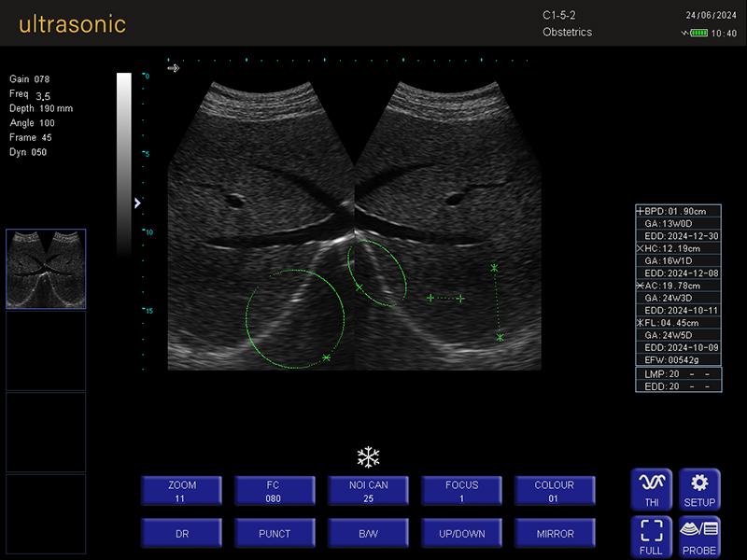Open the THI harmonic imaging mode
The image size is (747, 560).
[651, 489]
